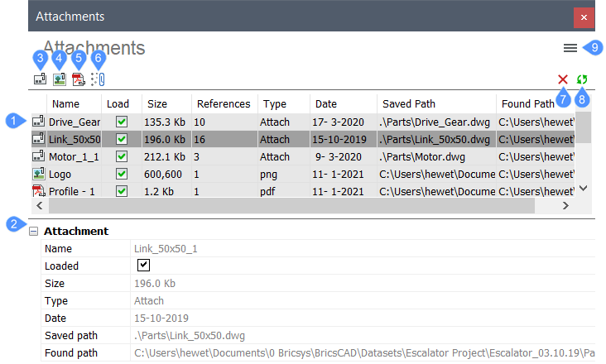Select the Profile - 1 pdf row
606x364 pixels.
pos(303,191)
